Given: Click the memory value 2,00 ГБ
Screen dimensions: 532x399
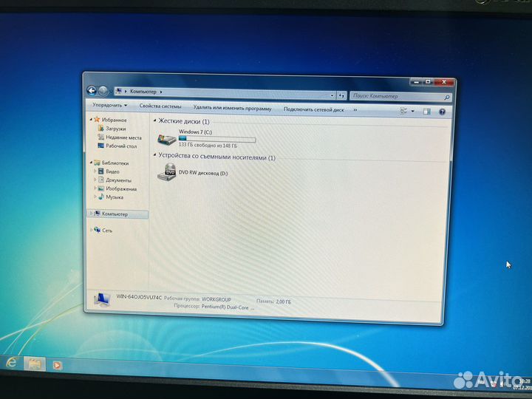Looking at the screenshot, I should tap(283, 301).
